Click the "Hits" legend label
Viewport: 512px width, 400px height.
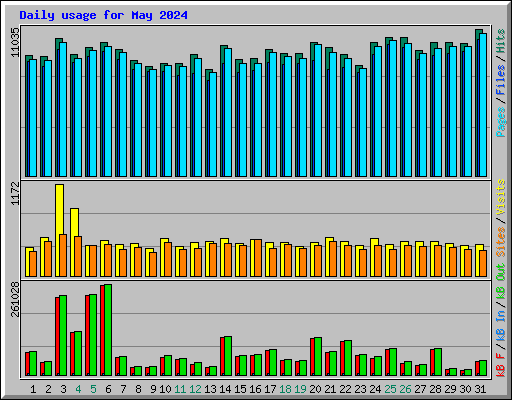501,41
